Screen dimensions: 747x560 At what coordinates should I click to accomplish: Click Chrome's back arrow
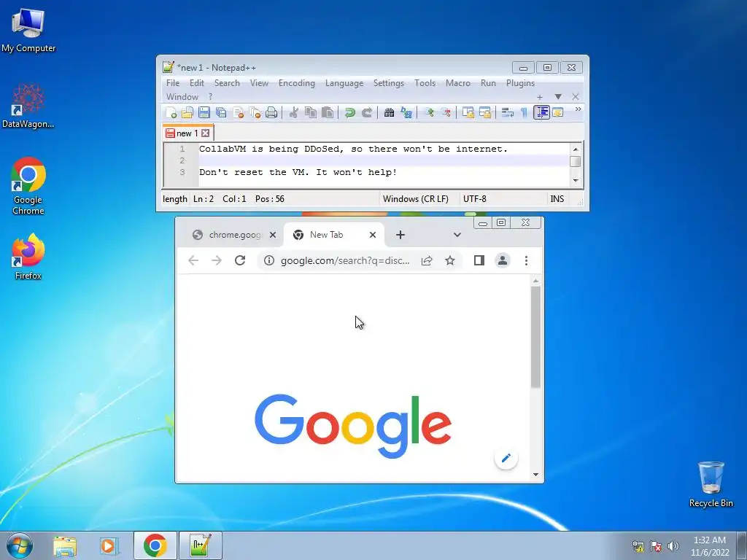coord(193,260)
